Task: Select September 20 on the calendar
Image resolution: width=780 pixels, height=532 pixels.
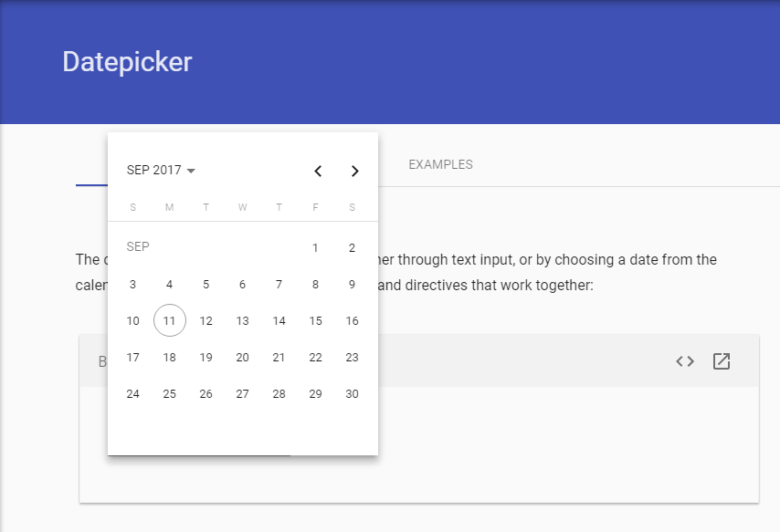Action: tap(242, 357)
